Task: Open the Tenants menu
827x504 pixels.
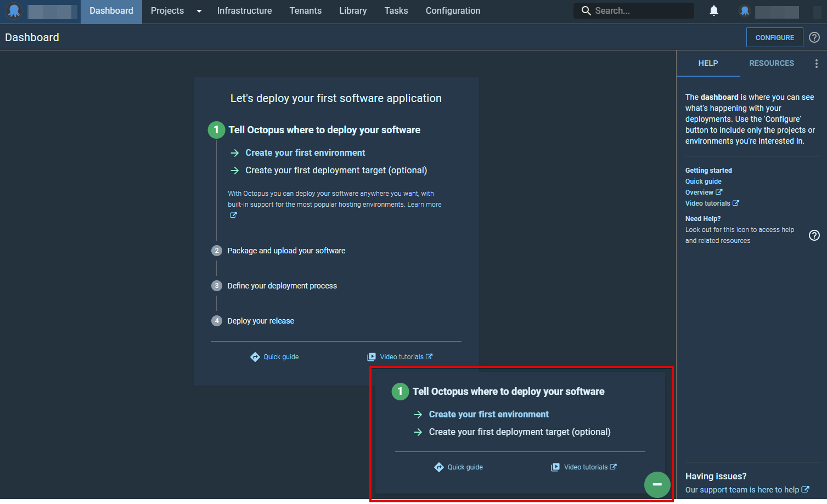Action: (306, 11)
